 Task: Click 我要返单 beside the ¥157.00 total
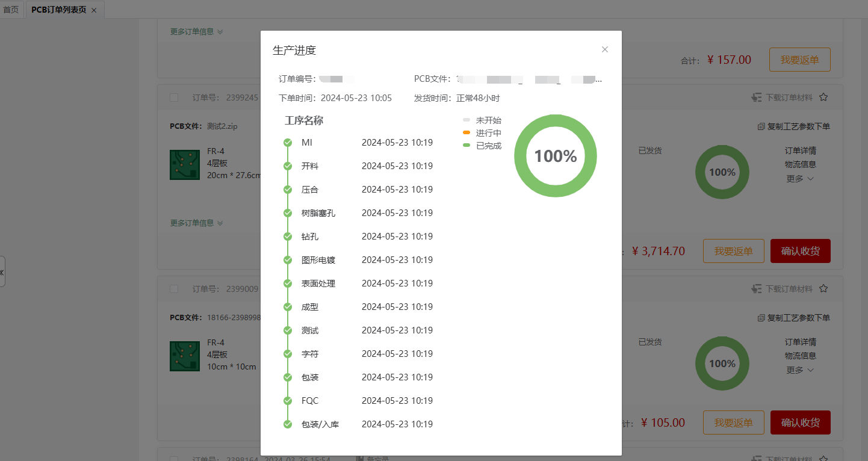[x=799, y=60]
